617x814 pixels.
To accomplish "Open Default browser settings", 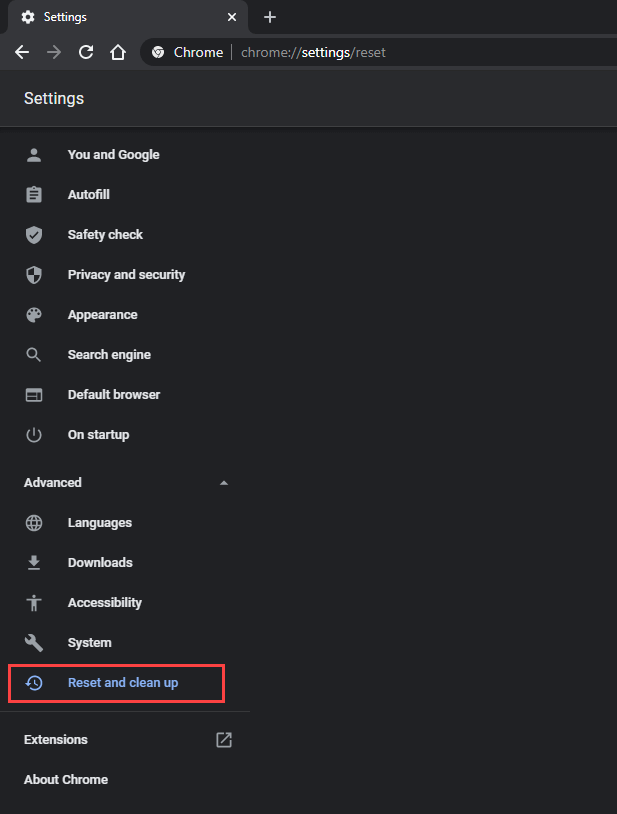I will [113, 395].
